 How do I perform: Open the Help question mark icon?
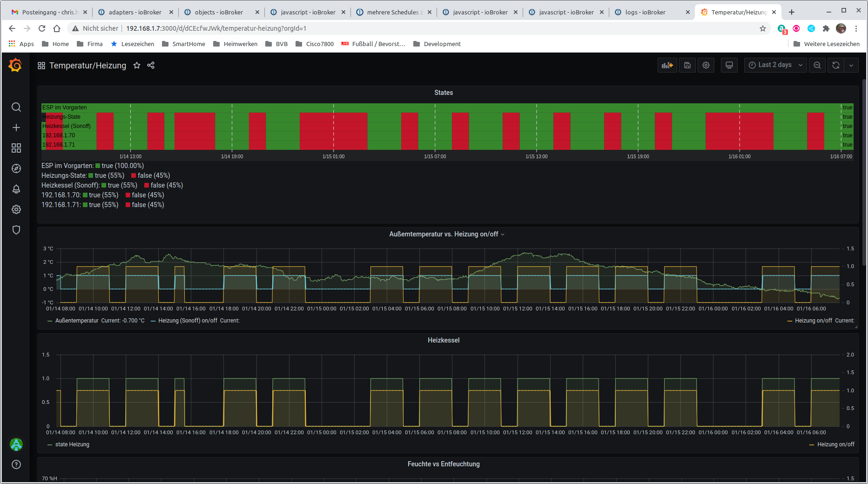pos(16,464)
